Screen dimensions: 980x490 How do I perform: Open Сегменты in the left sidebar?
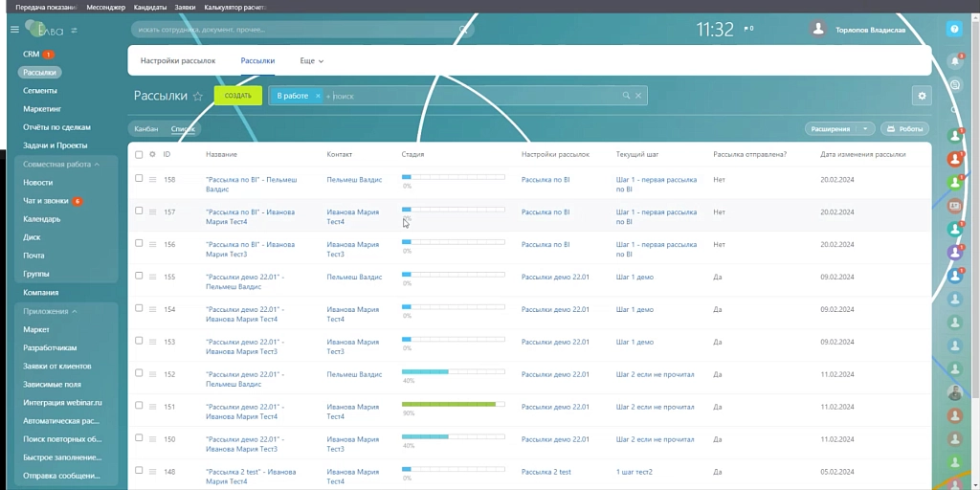tap(40, 91)
